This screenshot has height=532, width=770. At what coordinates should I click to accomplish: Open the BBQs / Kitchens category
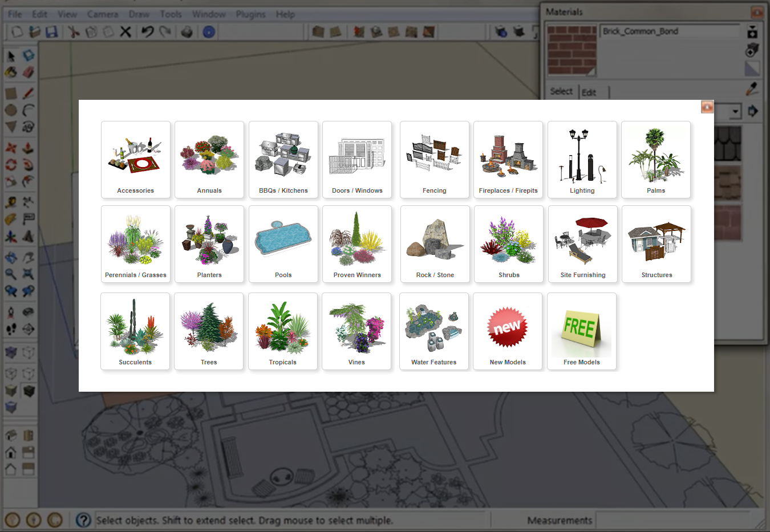(283, 160)
